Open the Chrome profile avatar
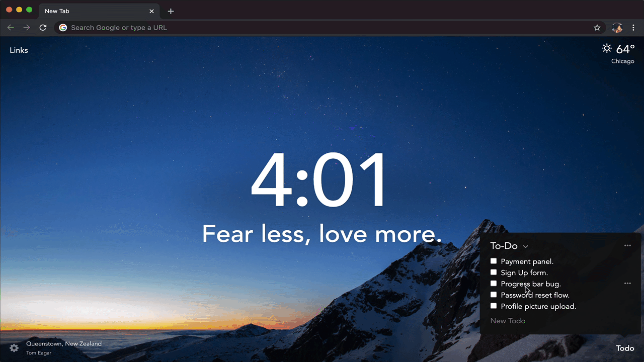This screenshot has width=644, height=362. coord(617,28)
